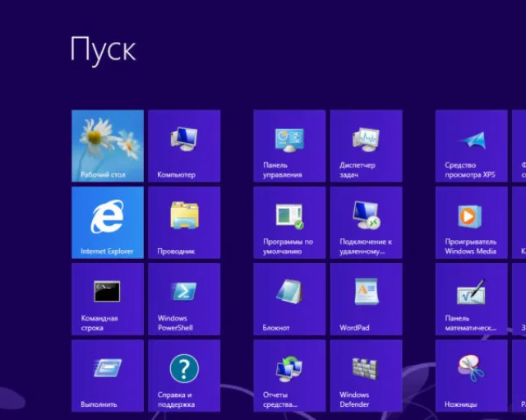The width and height of the screenshot is (526, 420).
Task: Open Справка и поддержка tile
Action: pyautogui.click(x=184, y=376)
